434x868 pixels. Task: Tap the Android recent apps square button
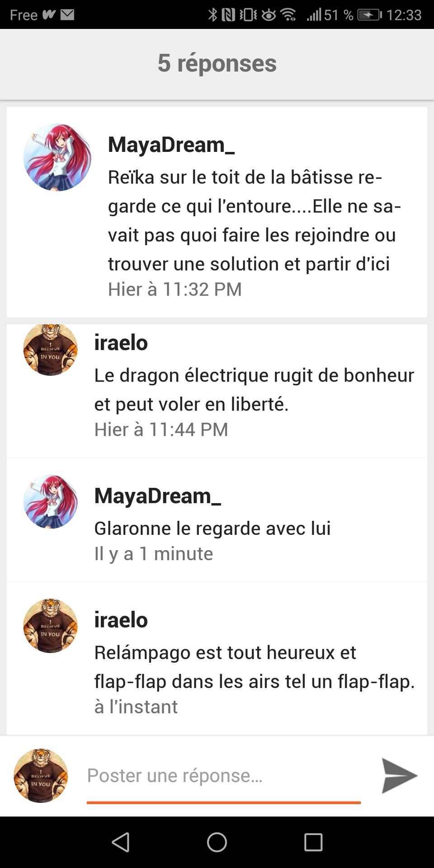click(313, 842)
